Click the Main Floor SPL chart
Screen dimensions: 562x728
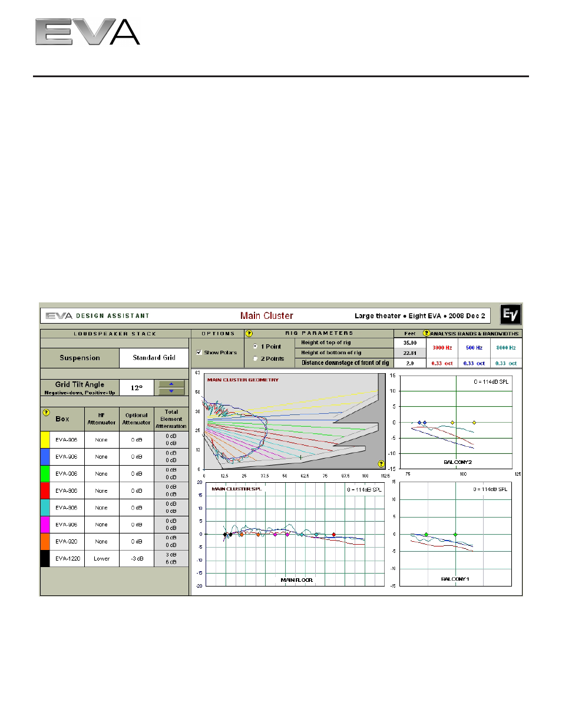point(295,534)
